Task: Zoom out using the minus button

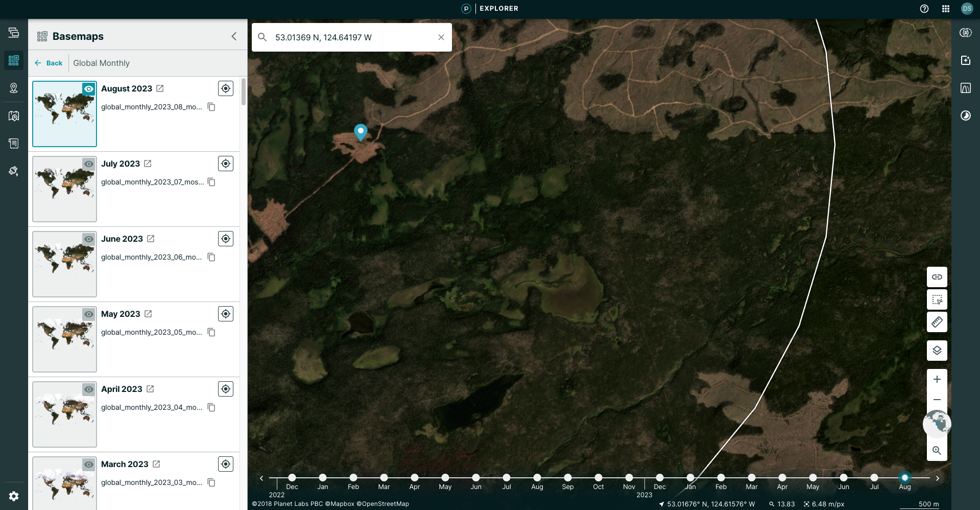Action: 937,400
